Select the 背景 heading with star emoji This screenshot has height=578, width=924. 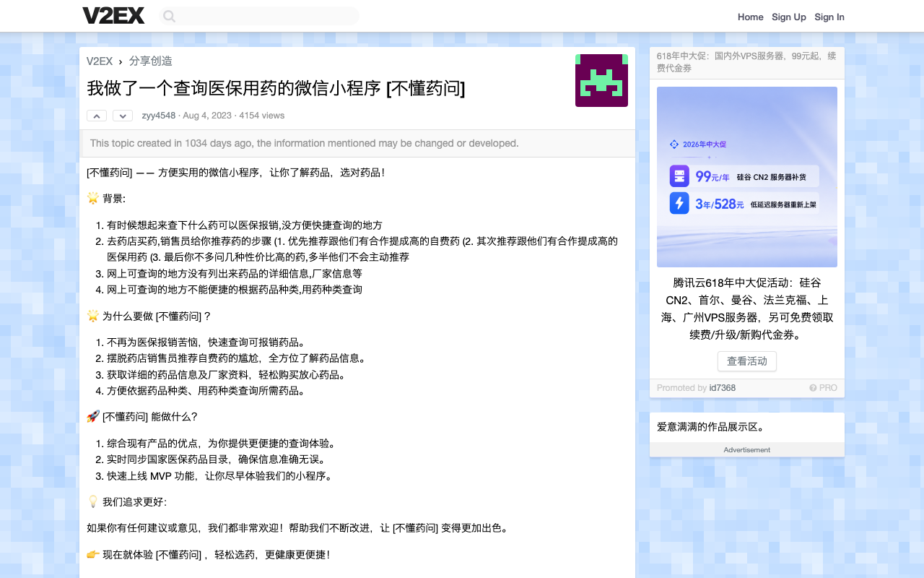point(106,199)
